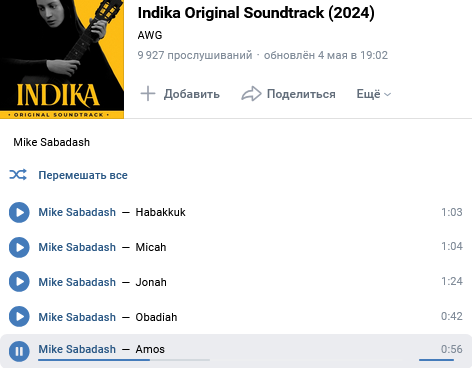The image size is (472, 368).
Task: Select the Obadiah track title
Action: point(156,317)
